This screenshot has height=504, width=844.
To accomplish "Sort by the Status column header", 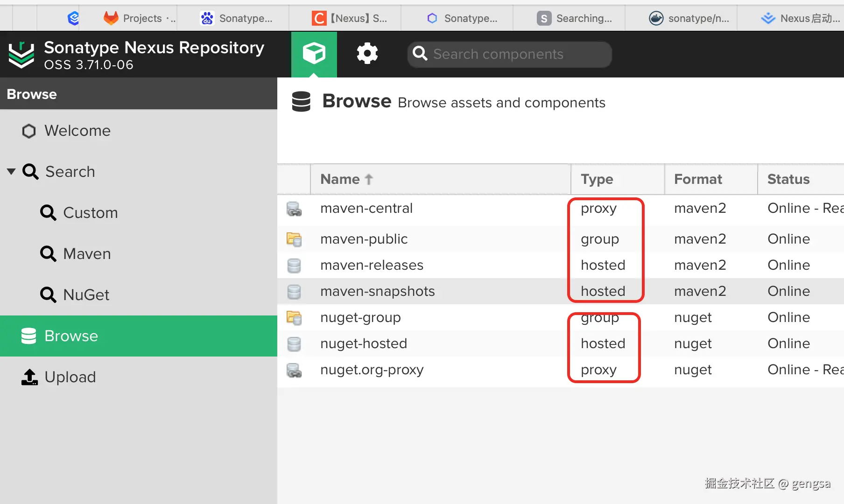I will pos(801,179).
